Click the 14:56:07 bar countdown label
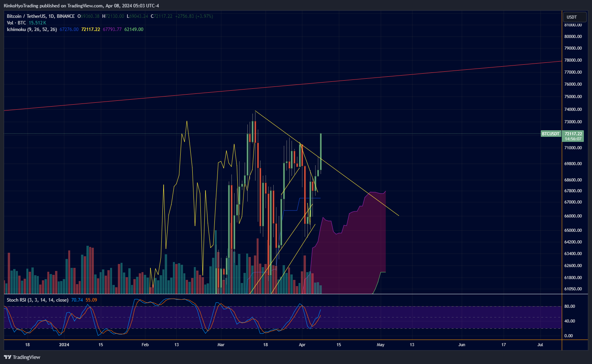Screen dimensions: 592x364 click(x=573, y=139)
